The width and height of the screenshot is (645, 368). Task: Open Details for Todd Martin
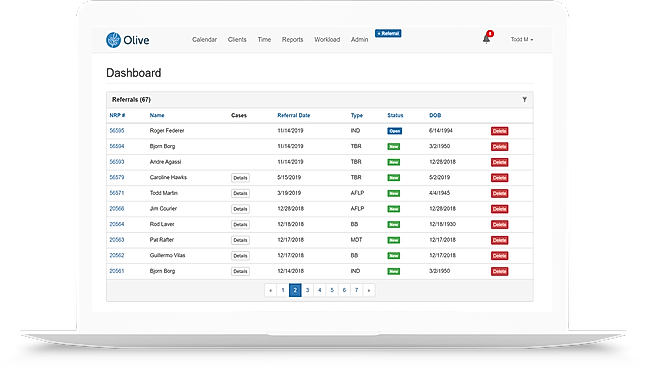(240, 194)
